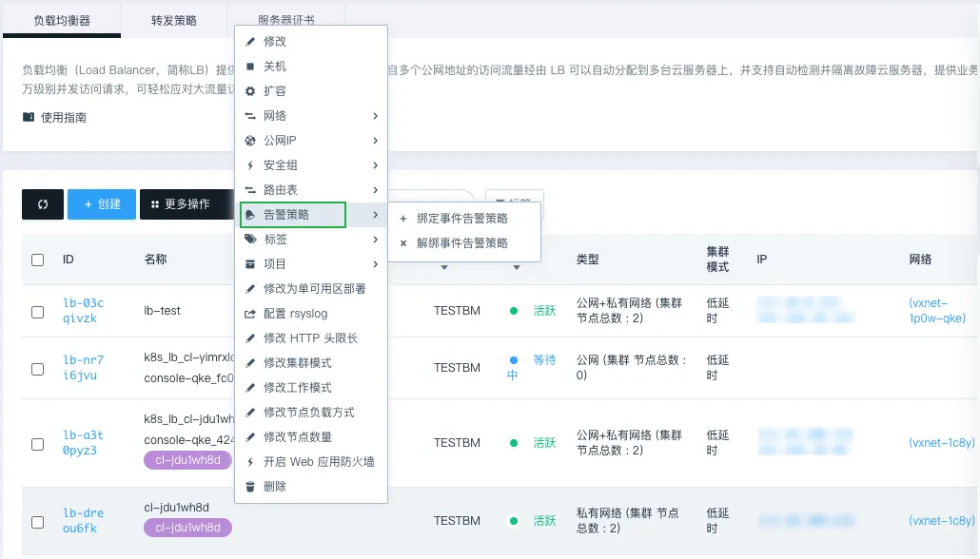This screenshot has height=559, width=980.
Task: Click the refresh icon button
Action: click(x=43, y=204)
